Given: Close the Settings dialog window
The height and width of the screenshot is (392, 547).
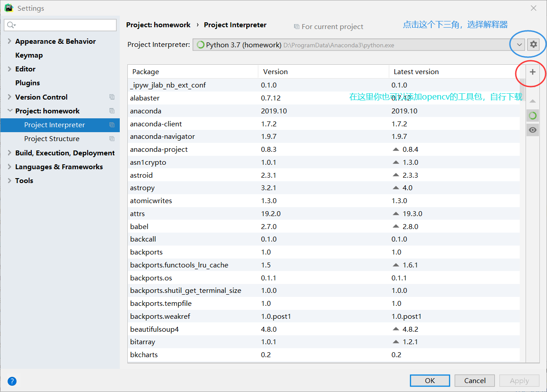Looking at the screenshot, I should pyautogui.click(x=534, y=8).
